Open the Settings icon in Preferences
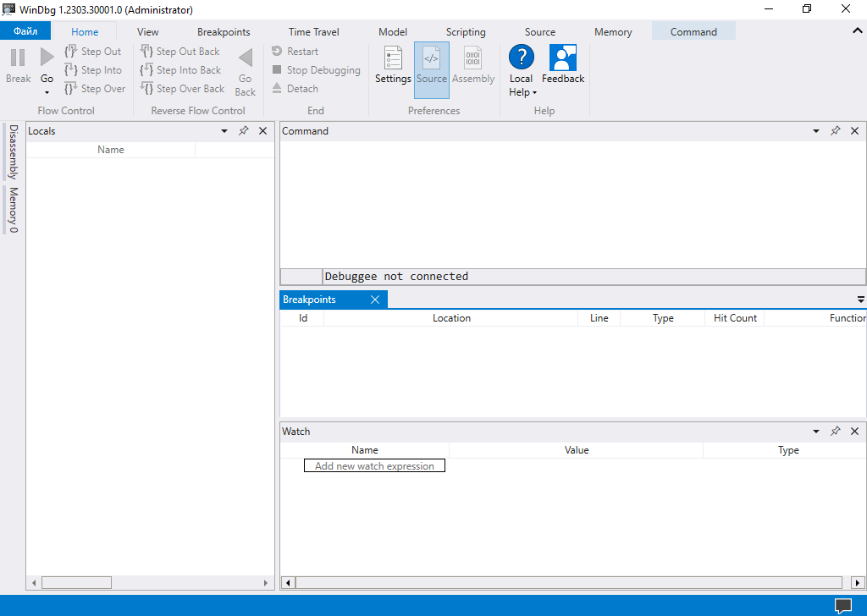The height and width of the screenshot is (616, 867). click(393, 58)
